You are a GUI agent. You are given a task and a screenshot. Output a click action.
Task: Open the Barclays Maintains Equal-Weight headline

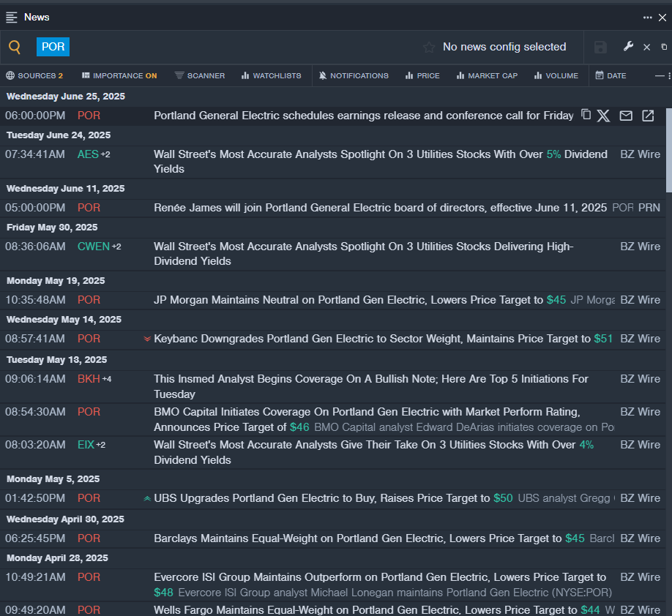tap(369, 538)
